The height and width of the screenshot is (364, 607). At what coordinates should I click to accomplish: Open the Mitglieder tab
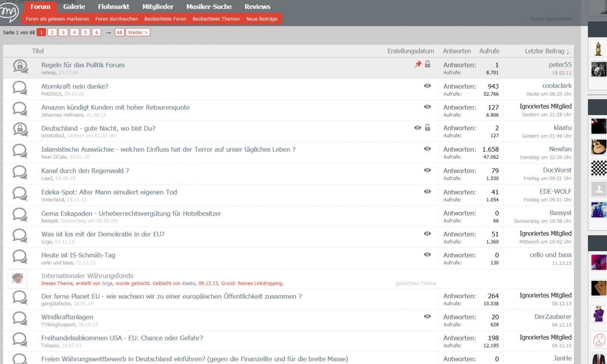[x=158, y=7]
